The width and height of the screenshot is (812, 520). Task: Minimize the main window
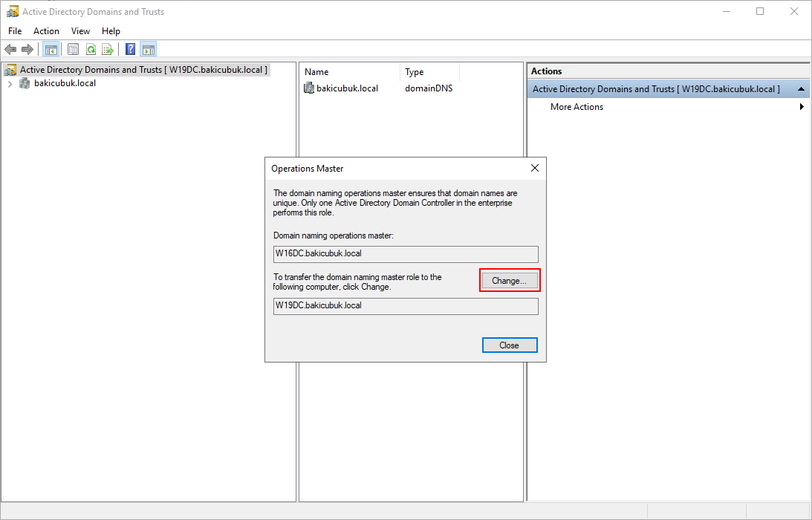point(727,11)
